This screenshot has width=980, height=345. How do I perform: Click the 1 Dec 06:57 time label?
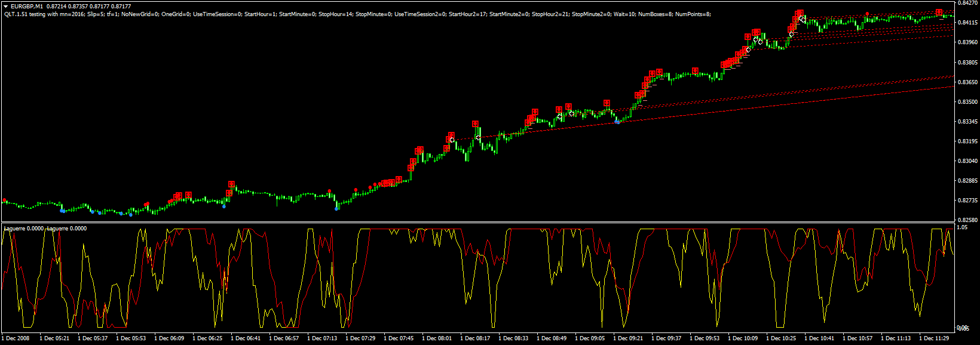[284, 338]
